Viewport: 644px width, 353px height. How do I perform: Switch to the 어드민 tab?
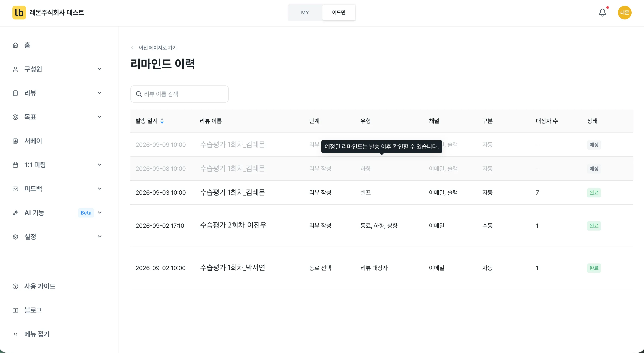point(339,12)
